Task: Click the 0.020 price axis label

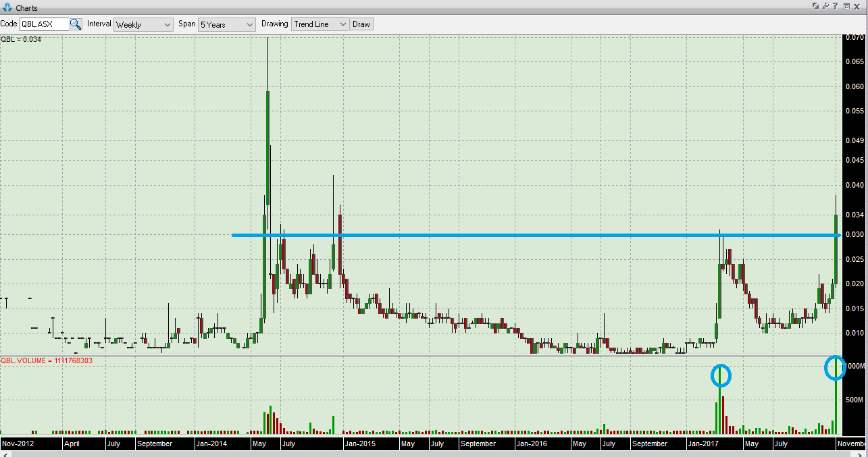Action: tap(854, 284)
